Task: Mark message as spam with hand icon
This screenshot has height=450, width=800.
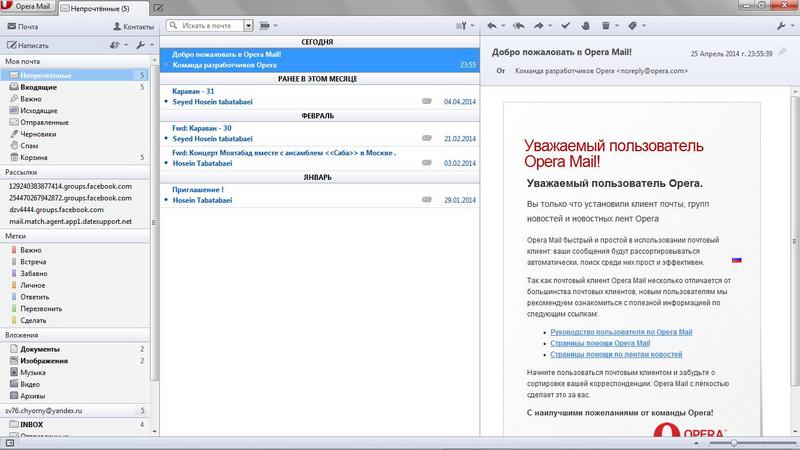Action: pos(586,26)
